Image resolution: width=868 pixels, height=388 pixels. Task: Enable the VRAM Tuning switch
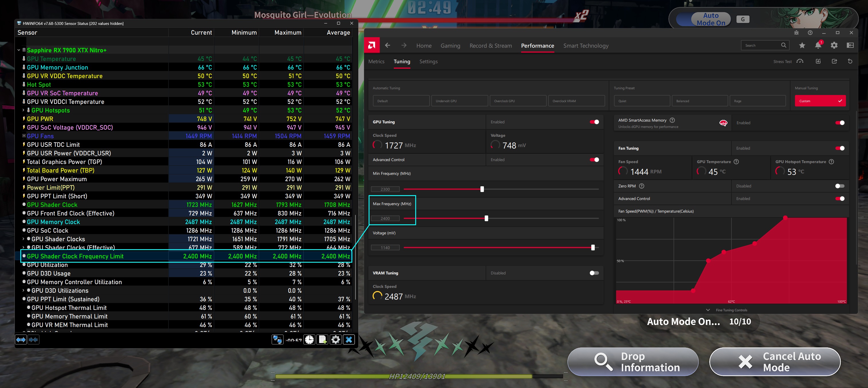click(x=594, y=273)
